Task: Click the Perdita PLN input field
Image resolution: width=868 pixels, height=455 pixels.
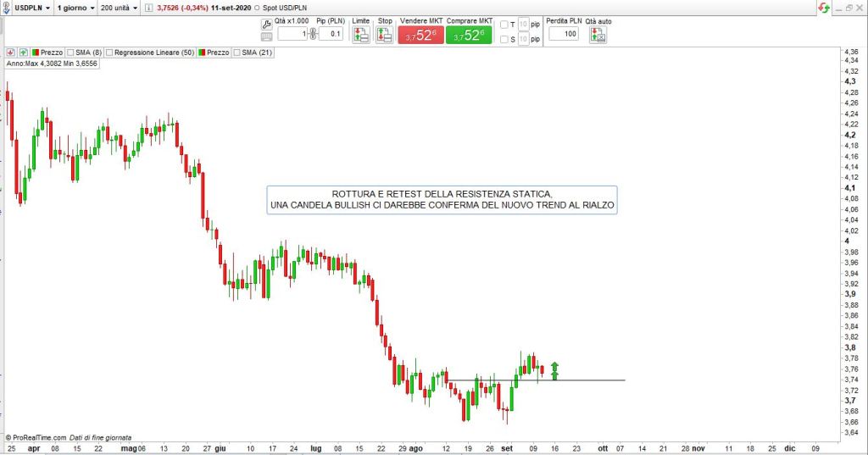Action: (564, 34)
